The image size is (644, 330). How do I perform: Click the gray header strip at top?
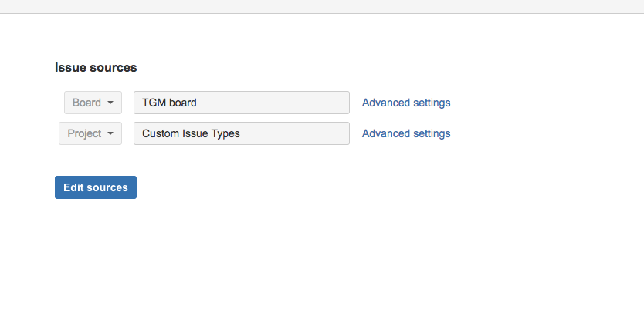[x=322, y=6]
